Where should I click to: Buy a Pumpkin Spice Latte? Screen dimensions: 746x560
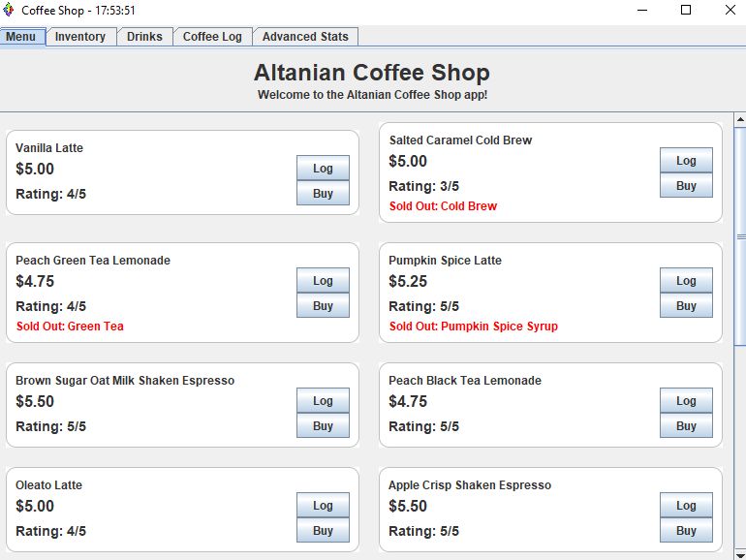(x=686, y=305)
